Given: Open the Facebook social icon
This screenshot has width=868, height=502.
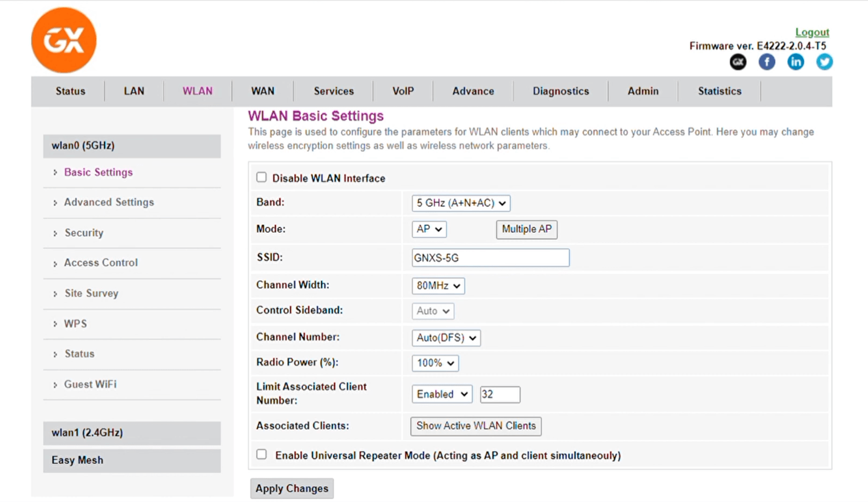Looking at the screenshot, I should [x=767, y=62].
